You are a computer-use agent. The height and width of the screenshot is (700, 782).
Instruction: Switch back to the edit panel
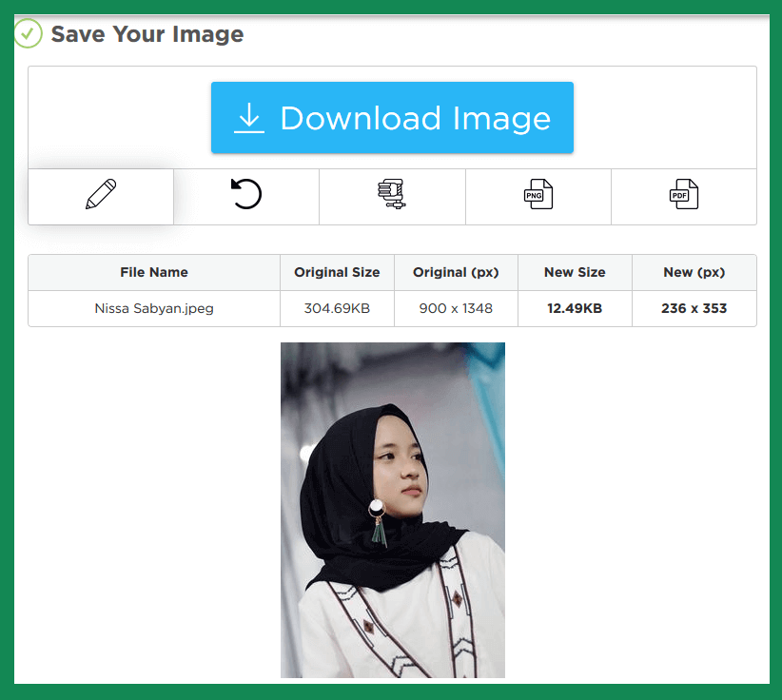pyautogui.click(x=100, y=195)
